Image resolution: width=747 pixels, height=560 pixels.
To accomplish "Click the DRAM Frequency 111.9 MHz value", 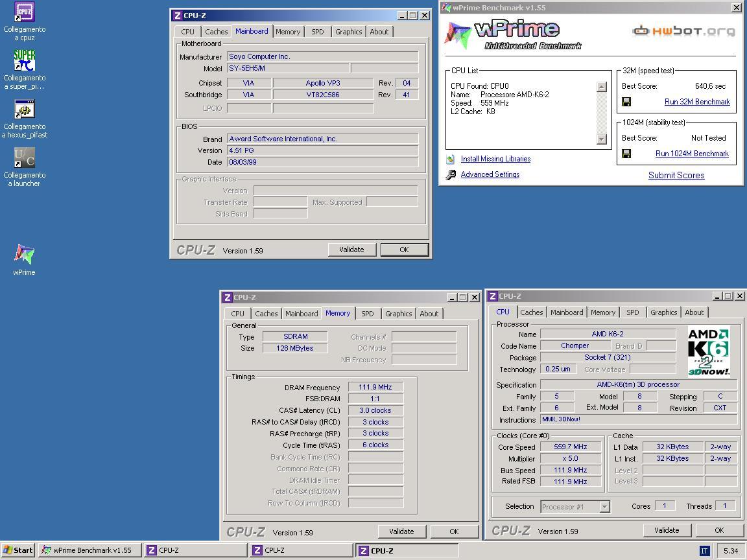I will click(x=375, y=387).
